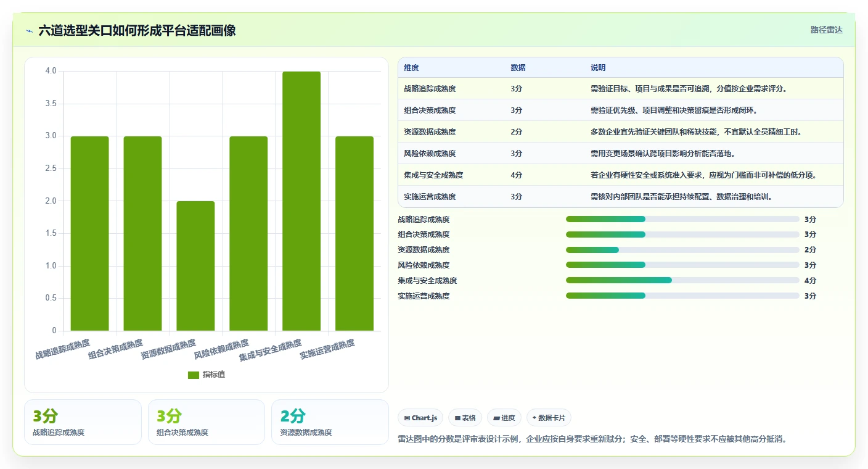Click the 4.0 y-axis label
The image size is (868, 469).
pos(51,71)
